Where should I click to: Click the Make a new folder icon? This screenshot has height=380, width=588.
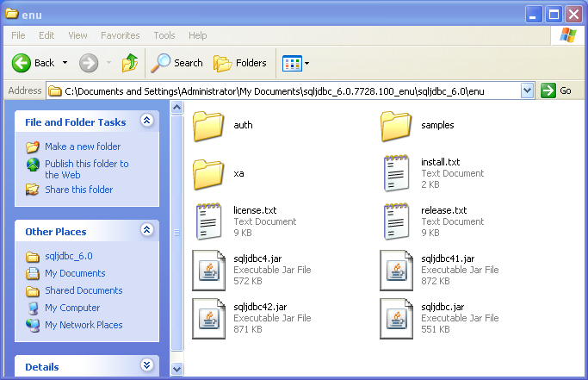(33, 146)
